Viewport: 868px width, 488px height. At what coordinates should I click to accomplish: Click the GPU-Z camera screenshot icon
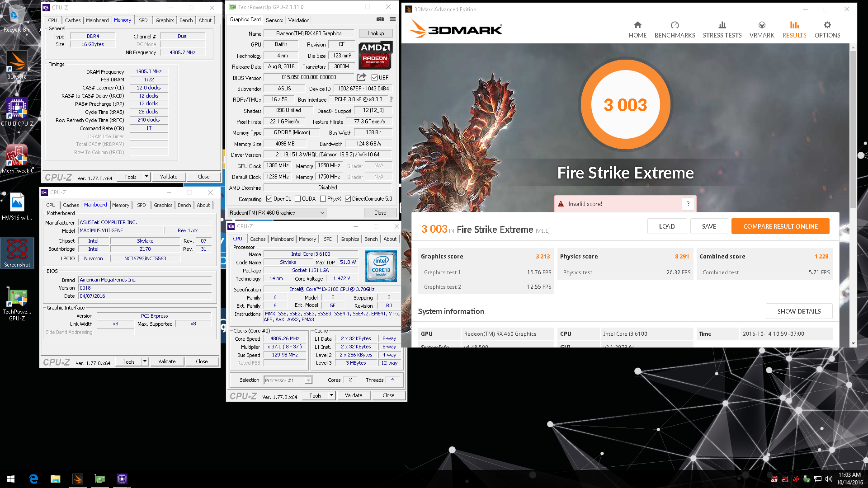(x=380, y=19)
